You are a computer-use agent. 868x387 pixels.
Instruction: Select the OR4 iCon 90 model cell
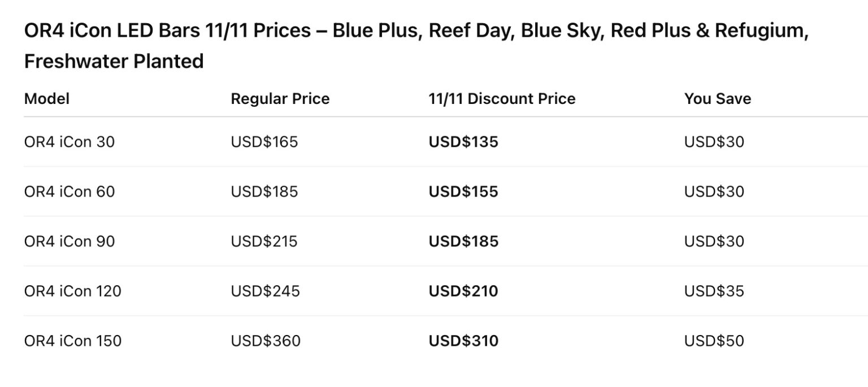[69, 241]
